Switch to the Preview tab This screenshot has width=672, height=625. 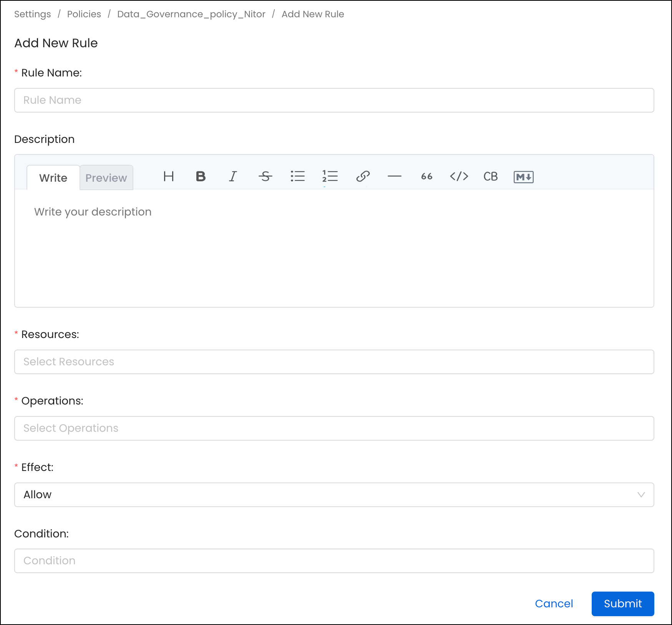tap(106, 177)
